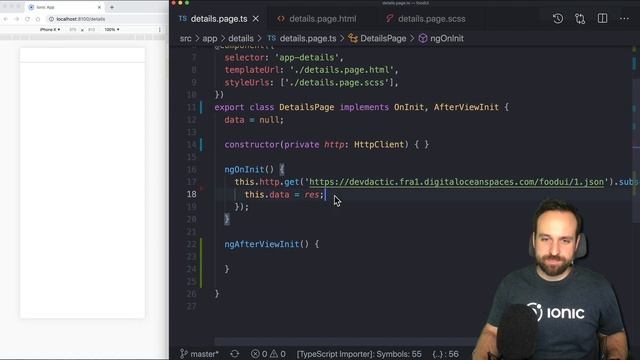This screenshot has width=640, height=360.
Task: Click the selector 'app-details' line
Action: coord(284,58)
